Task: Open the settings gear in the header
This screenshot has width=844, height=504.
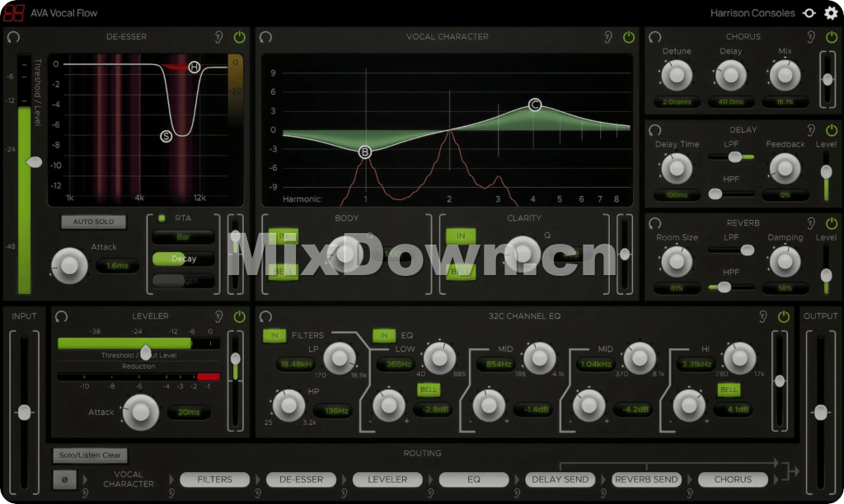Action: 831,13
